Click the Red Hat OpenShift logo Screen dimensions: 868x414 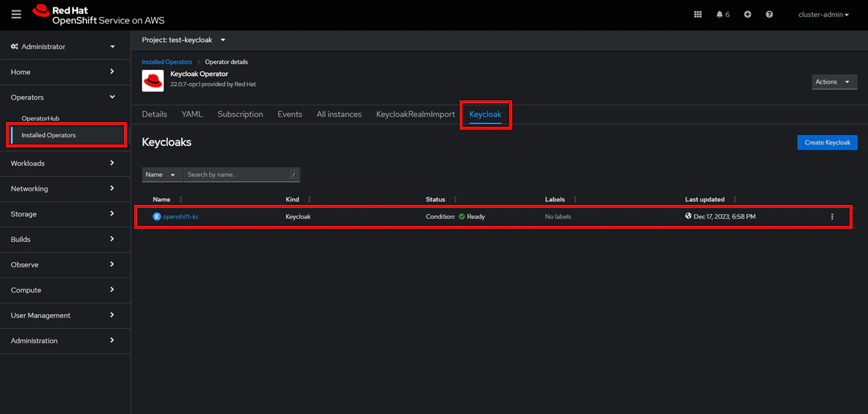pos(98,15)
